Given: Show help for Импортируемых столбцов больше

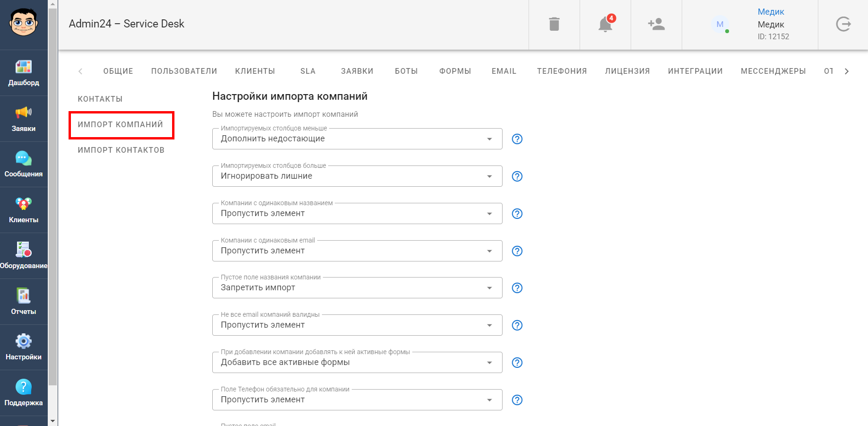Looking at the screenshot, I should tap(517, 176).
